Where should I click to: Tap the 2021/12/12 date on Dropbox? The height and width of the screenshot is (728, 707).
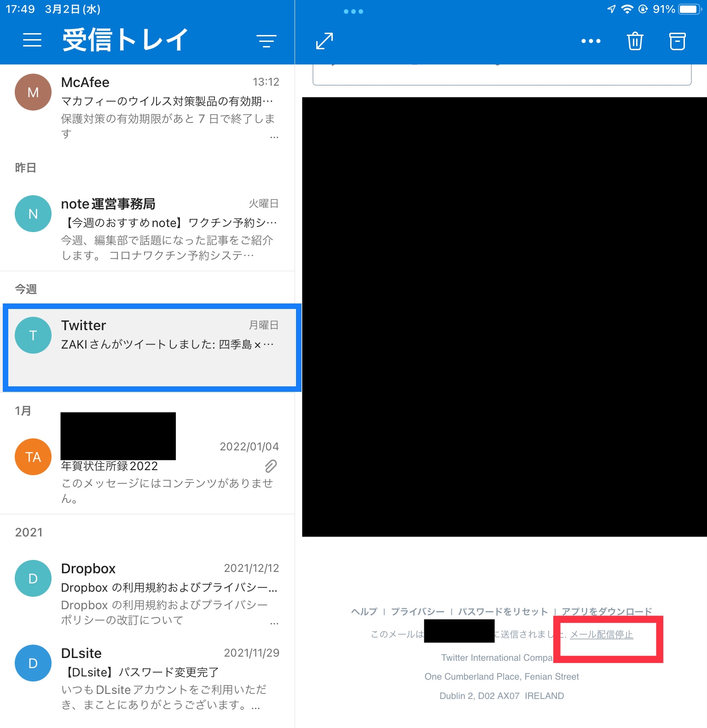[x=251, y=568]
